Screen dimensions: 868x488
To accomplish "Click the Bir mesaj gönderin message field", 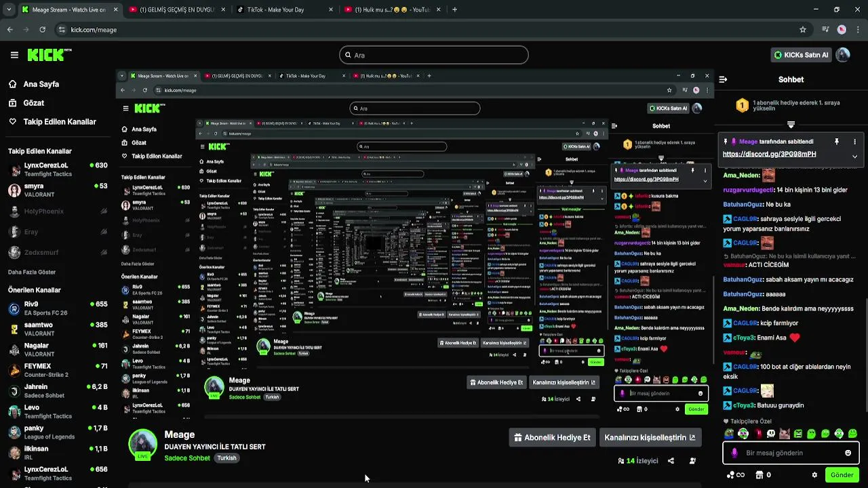I will 791,453.
